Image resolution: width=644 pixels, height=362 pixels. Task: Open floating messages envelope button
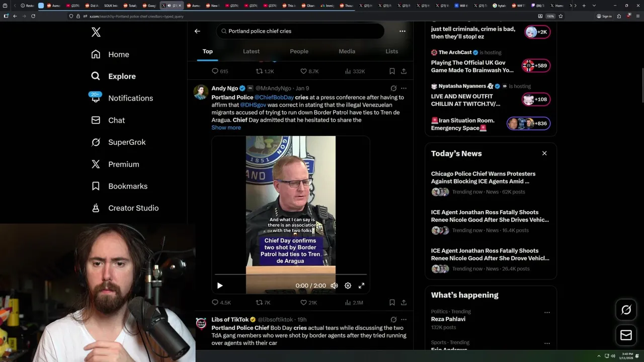[x=626, y=335]
